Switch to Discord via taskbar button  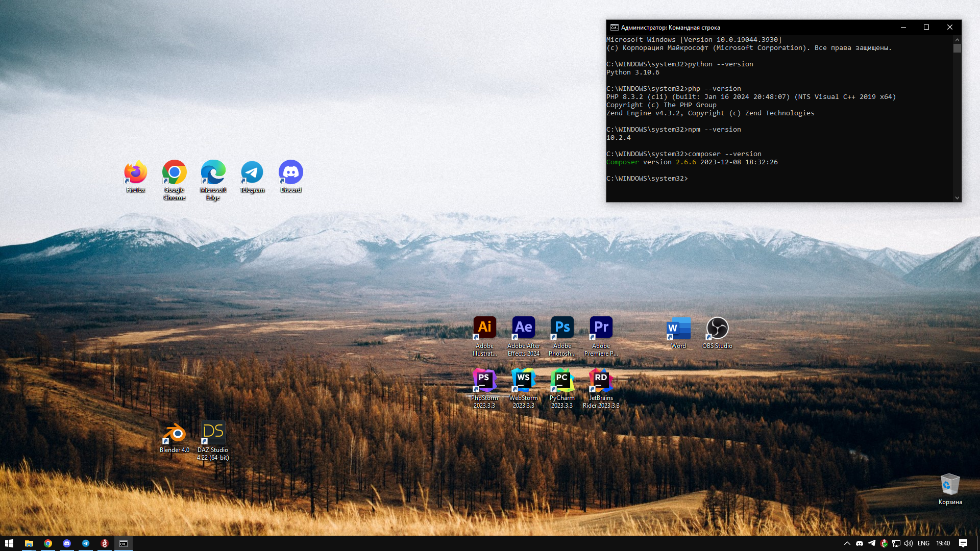point(67,543)
